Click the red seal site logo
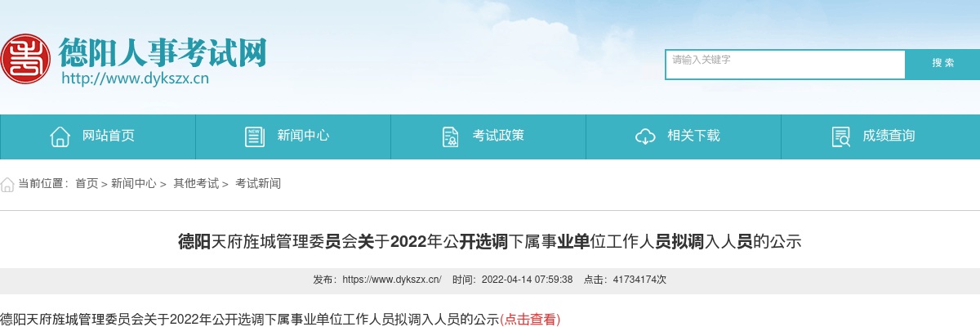980x327 pixels. pyautogui.click(x=25, y=59)
